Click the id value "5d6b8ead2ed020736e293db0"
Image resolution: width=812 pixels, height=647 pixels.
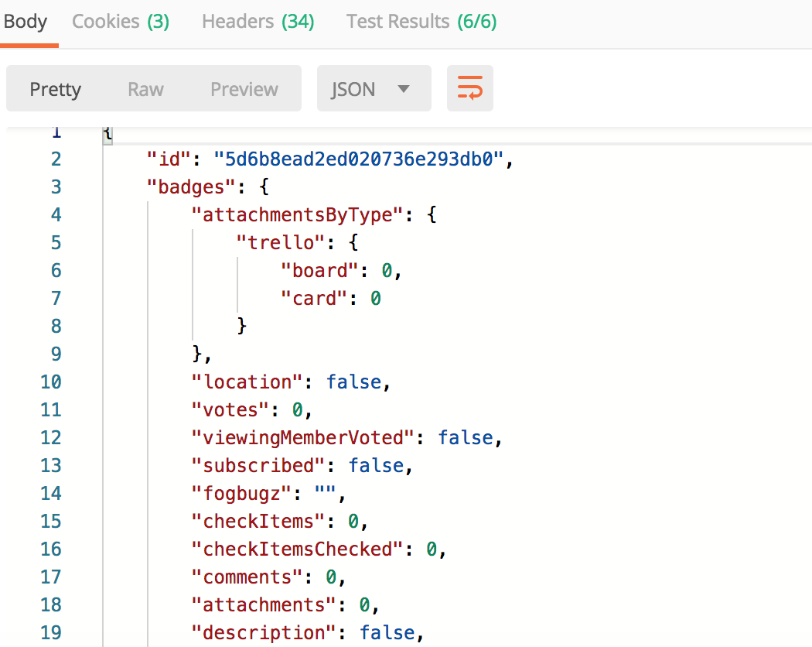(358, 159)
